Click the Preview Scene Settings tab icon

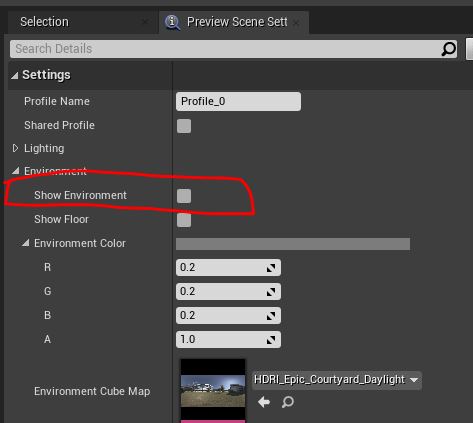pyautogui.click(x=172, y=22)
